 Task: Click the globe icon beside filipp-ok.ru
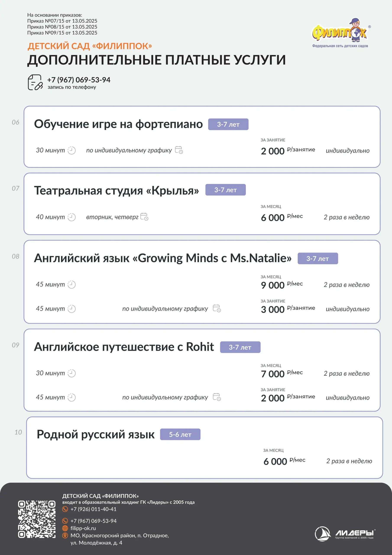click(x=65, y=528)
